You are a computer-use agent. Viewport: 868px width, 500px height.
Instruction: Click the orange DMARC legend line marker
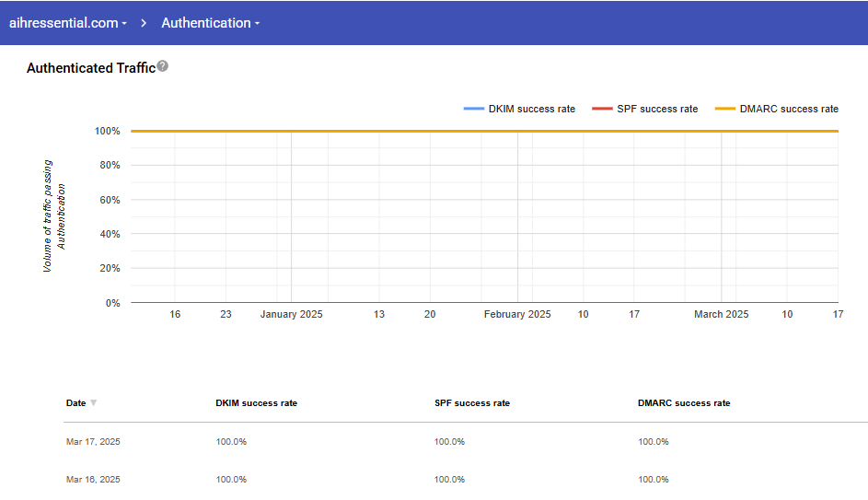coord(725,109)
